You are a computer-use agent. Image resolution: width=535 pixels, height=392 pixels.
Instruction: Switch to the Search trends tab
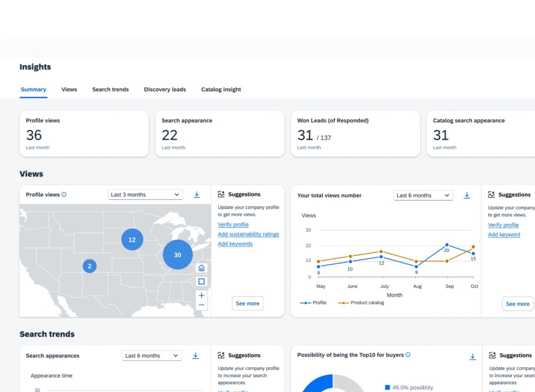[x=110, y=89]
